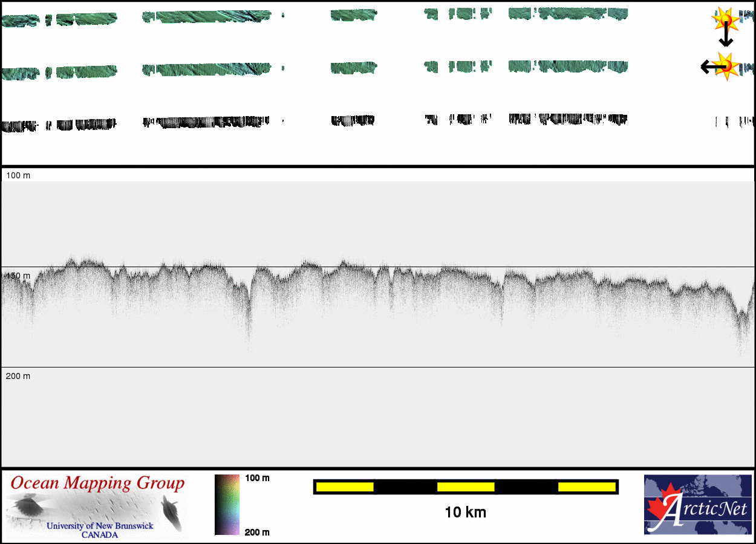
Task: Click the 100 m depth label atop the profile
Action: pos(18,175)
